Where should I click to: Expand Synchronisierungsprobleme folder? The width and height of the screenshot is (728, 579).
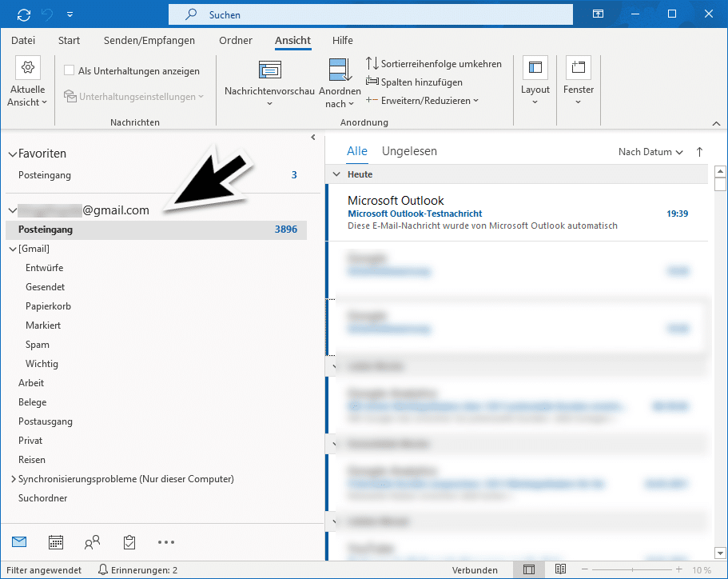14,478
